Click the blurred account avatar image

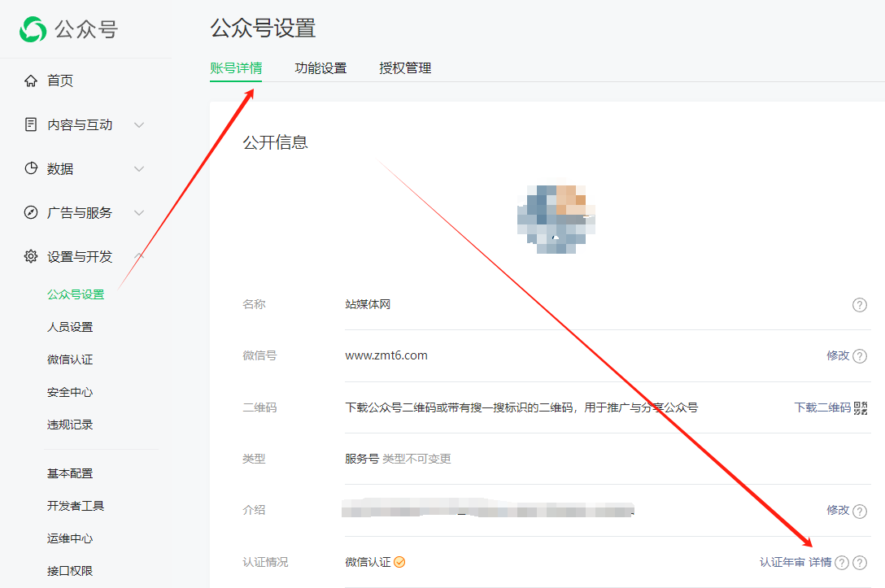click(556, 217)
